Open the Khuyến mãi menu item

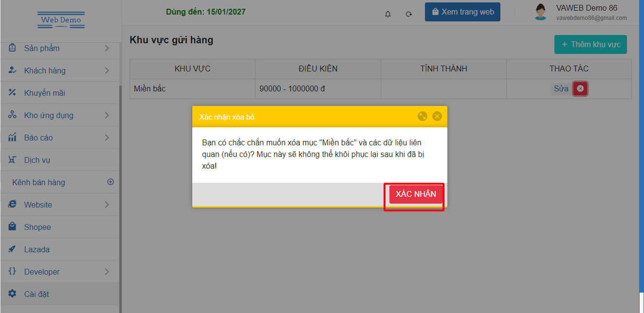pos(59,93)
